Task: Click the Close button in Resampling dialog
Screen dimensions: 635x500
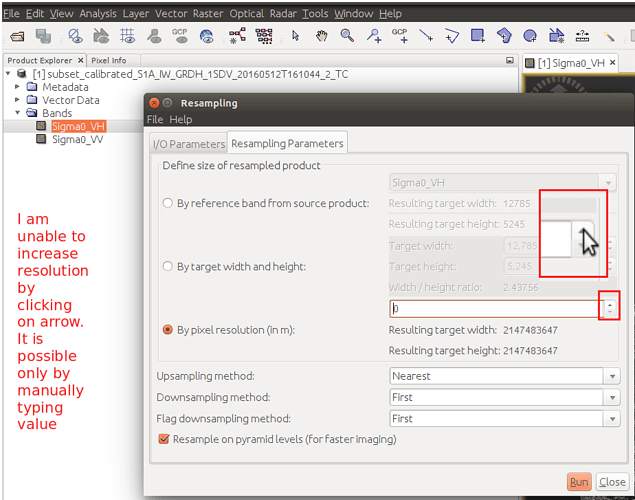Action: click(612, 482)
